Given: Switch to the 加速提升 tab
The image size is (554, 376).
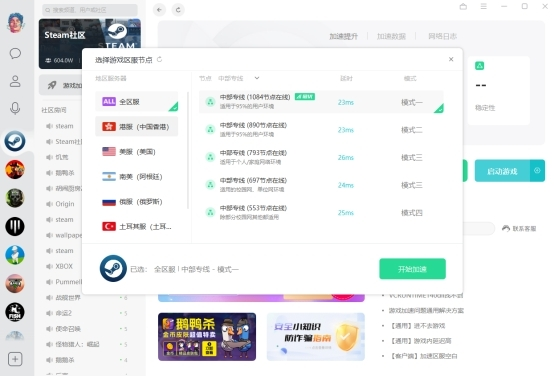Looking at the screenshot, I should (343, 36).
